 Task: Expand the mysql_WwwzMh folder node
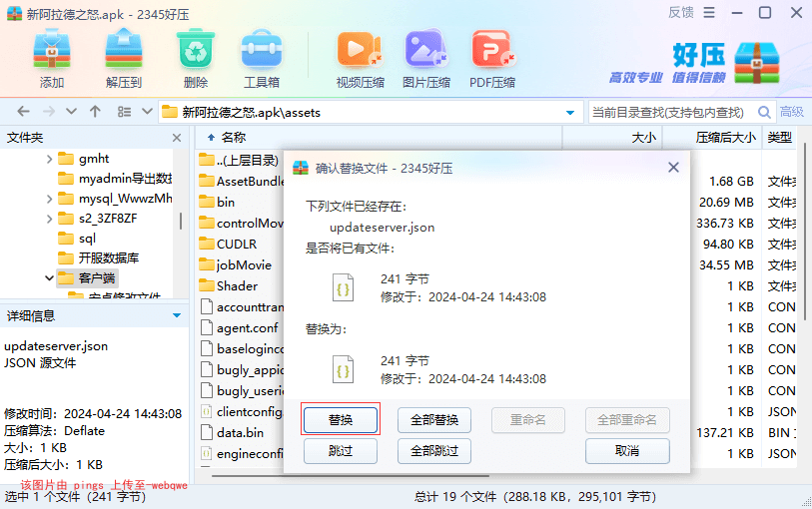click(49, 199)
